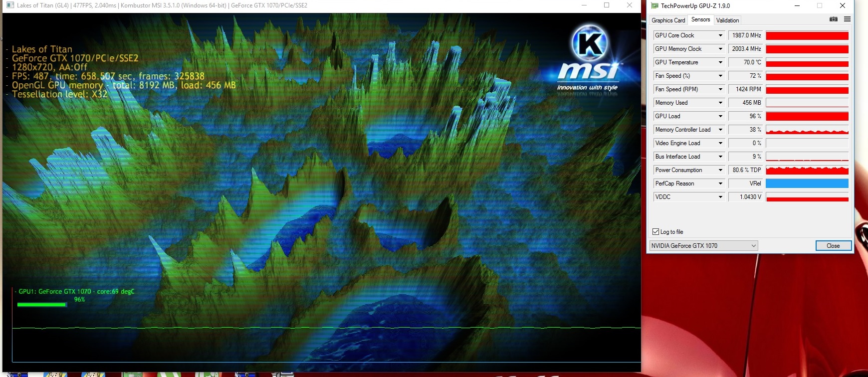Click the '1280x720, AA:Off' overlay line
Screen dimensions: 868x377
pos(49,67)
